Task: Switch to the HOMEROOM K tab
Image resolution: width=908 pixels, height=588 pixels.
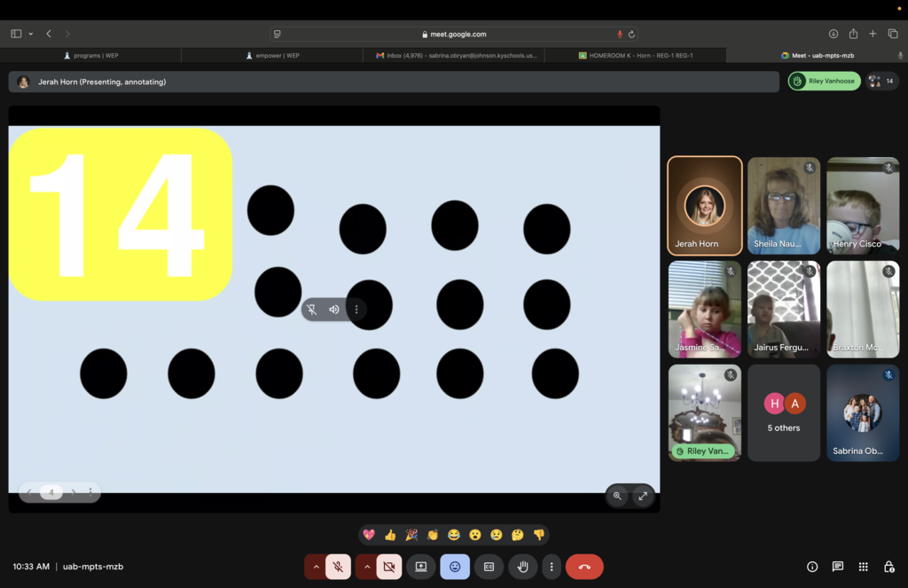Action: pyautogui.click(x=635, y=55)
